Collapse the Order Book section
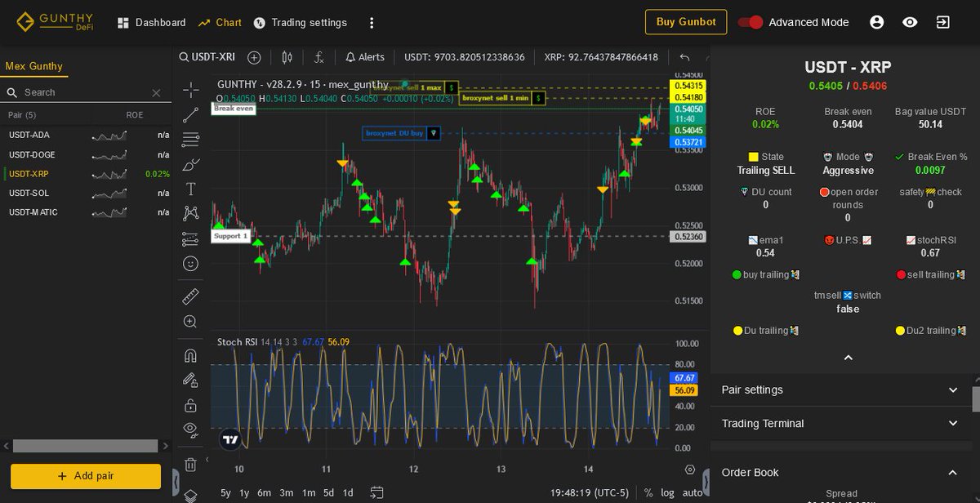This screenshot has width=980, height=503. [x=841, y=472]
